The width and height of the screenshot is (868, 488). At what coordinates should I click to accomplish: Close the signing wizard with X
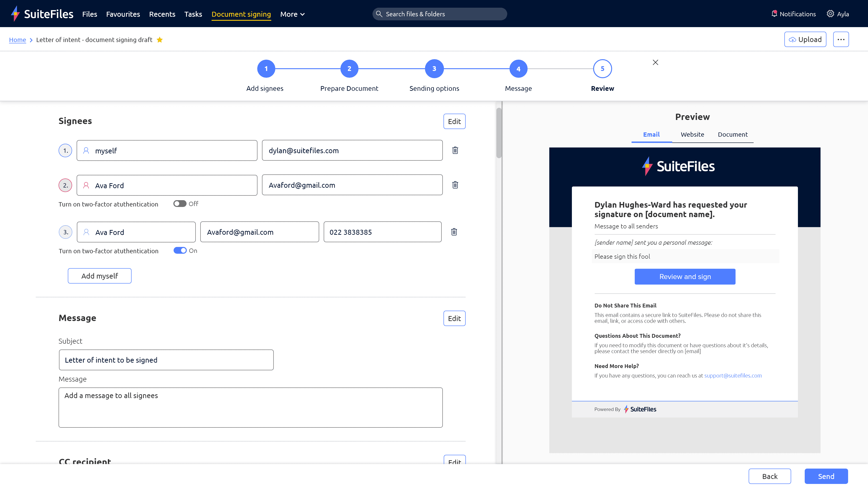[655, 62]
